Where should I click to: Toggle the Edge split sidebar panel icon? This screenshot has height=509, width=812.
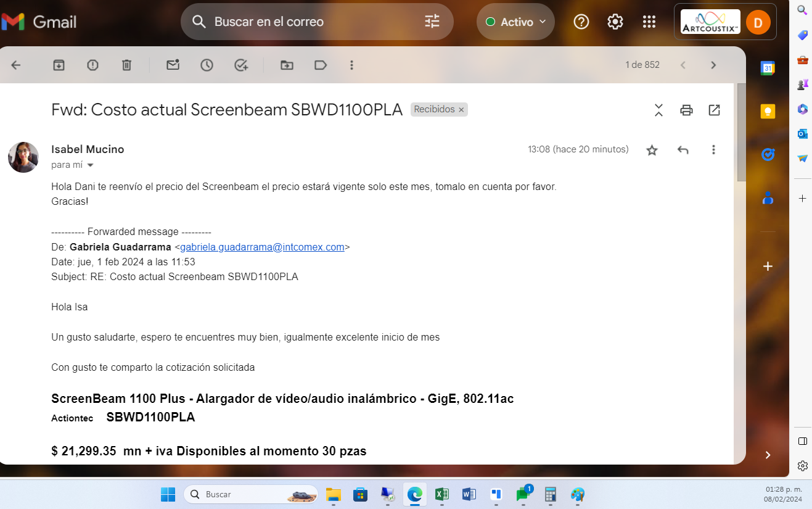pyautogui.click(x=802, y=441)
